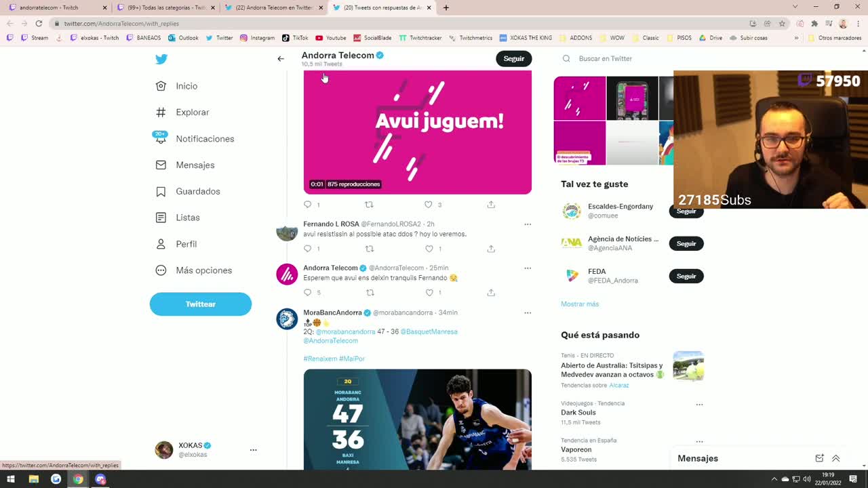
Task: Compose new message in Mensajes drawer
Action: point(819,458)
